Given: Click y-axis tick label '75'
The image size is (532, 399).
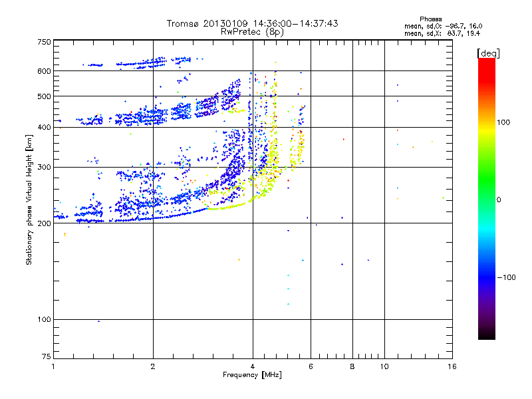Looking at the screenshot, I should (47, 356).
